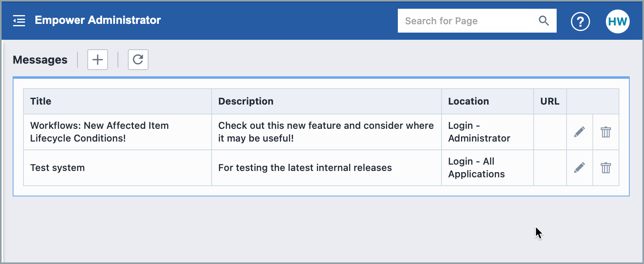The height and width of the screenshot is (264, 644).
Task: Refresh the Messages list
Action: 138,60
